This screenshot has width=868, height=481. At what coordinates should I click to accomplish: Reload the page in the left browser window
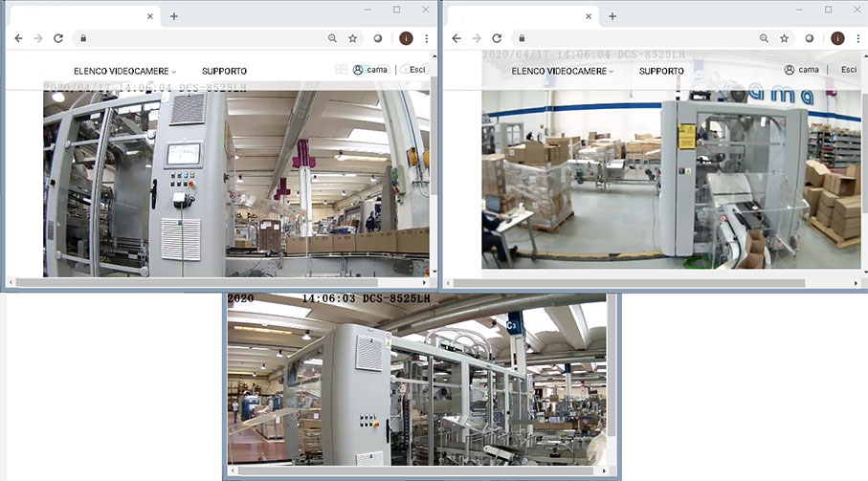58,38
